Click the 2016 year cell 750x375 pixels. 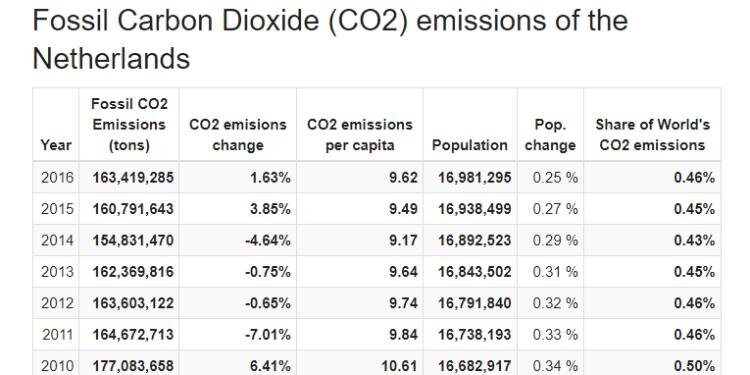(x=57, y=178)
